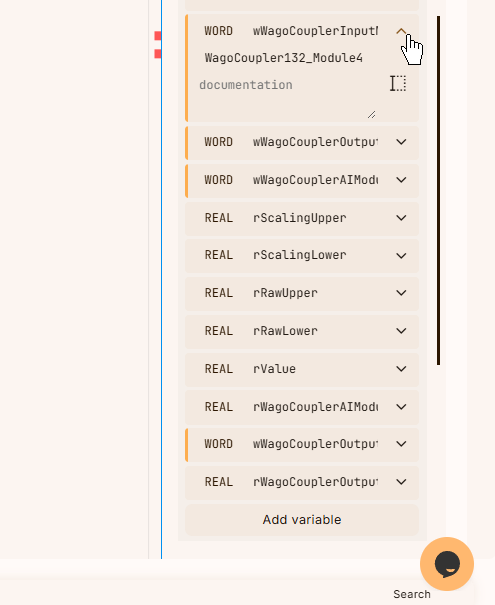The height and width of the screenshot is (605, 495).
Task: Click the text selection icon beside documentation
Action: coord(398,83)
